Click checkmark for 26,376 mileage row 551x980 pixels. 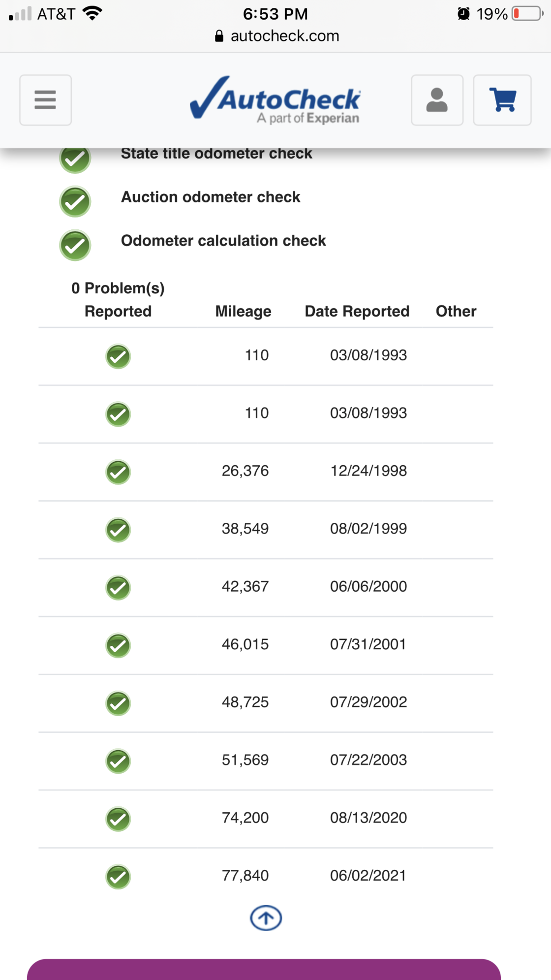click(118, 472)
